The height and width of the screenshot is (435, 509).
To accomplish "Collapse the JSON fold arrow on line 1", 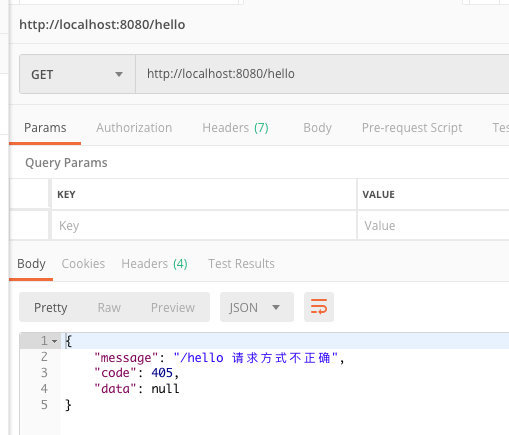I will click(55, 341).
